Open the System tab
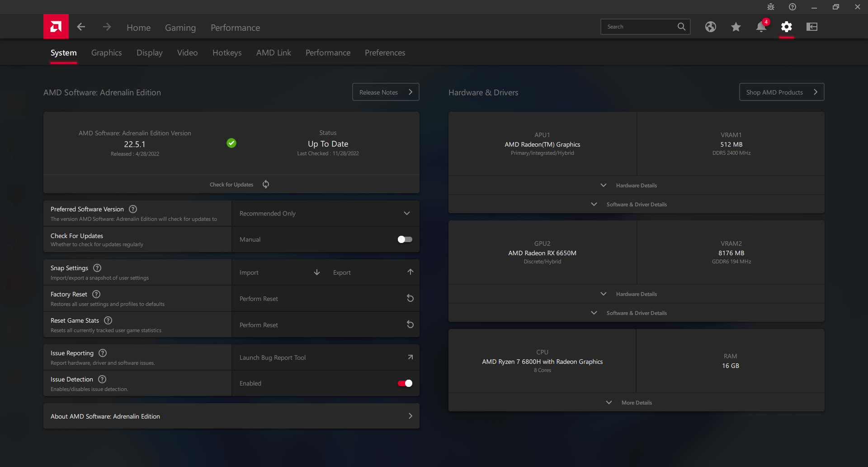 tap(64, 53)
